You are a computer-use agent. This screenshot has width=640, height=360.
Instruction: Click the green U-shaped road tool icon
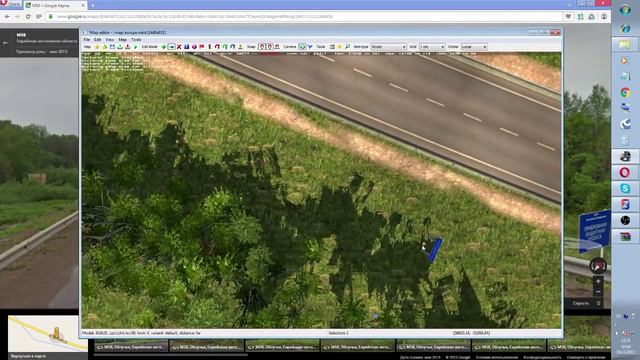pyautogui.click(x=225, y=47)
